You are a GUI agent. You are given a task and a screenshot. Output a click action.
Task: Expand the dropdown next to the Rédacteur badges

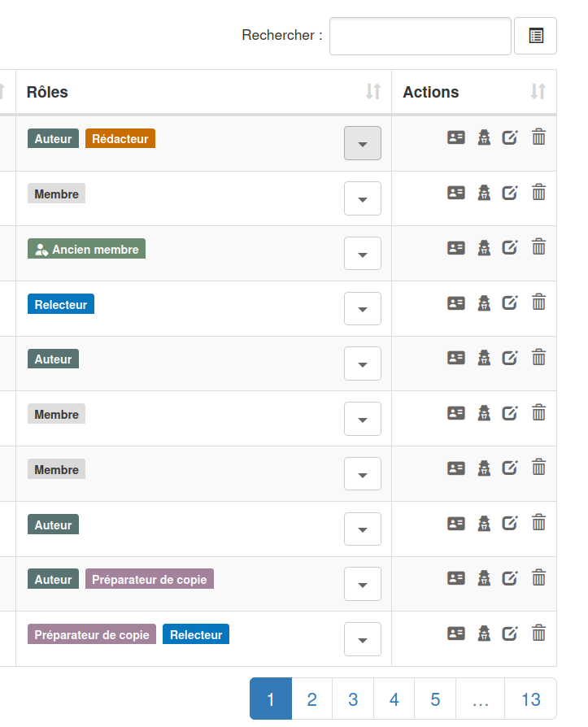tap(362, 143)
